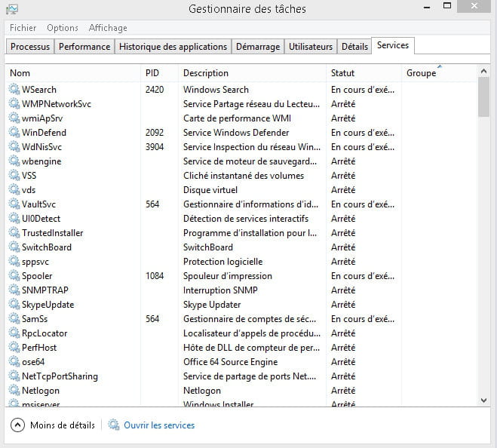This screenshot has height=448, width=497.
Task: Click the gear icon next to WinDefend
Action: click(x=14, y=133)
